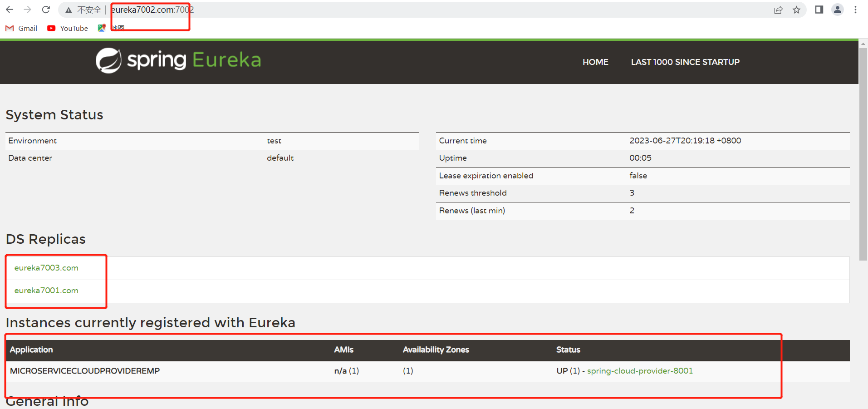868x409 pixels.
Task: Click the Current time label
Action: [x=463, y=141]
